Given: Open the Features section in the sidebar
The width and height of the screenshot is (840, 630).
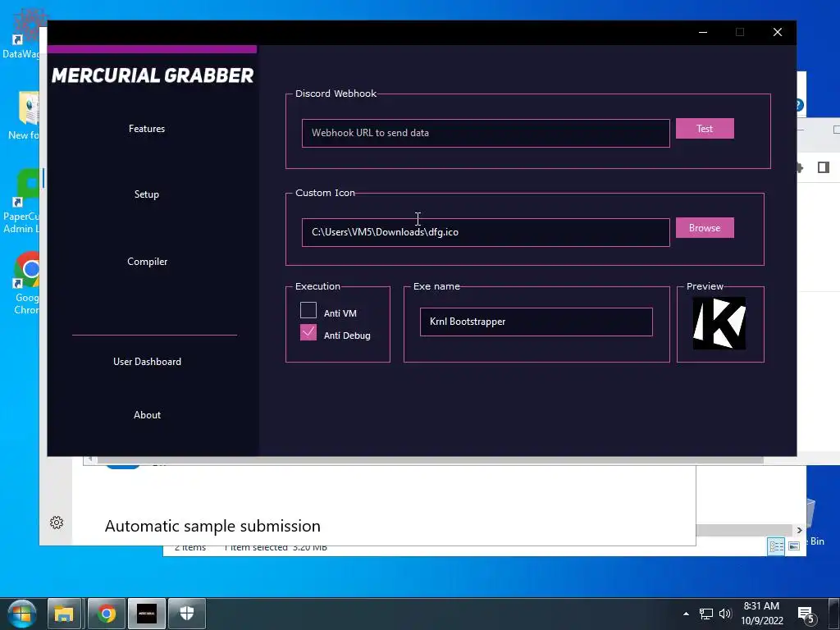Looking at the screenshot, I should click(146, 129).
